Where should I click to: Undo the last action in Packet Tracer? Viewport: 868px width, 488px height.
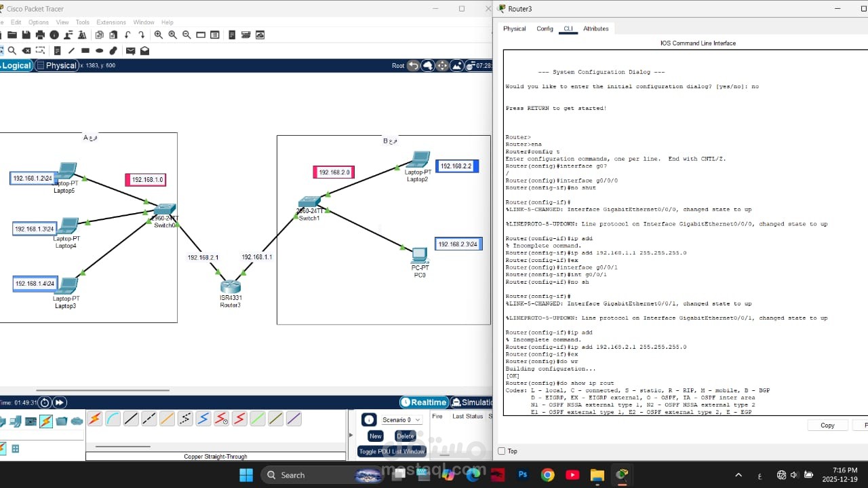tap(127, 35)
